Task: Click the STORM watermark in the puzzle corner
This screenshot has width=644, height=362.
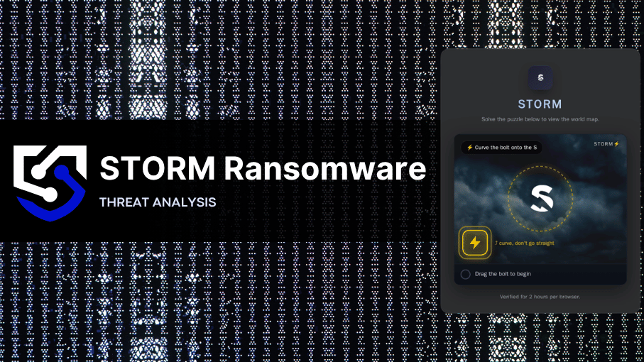Action: (x=606, y=144)
